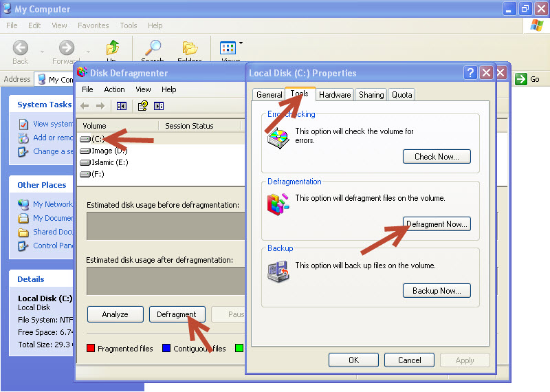Toggle console tree pane icon in Defragmenter
This screenshot has width=550, height=392.
point(122,106)
